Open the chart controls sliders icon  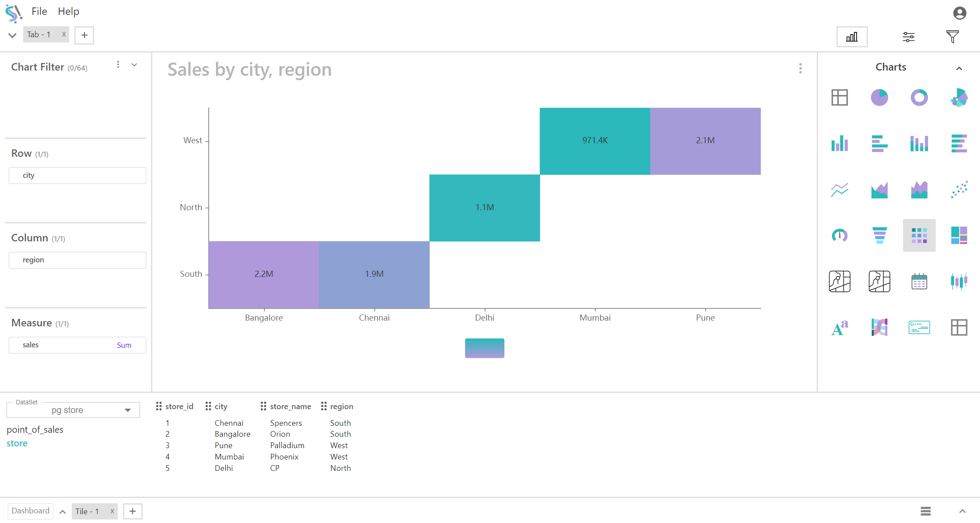(908, 37)
